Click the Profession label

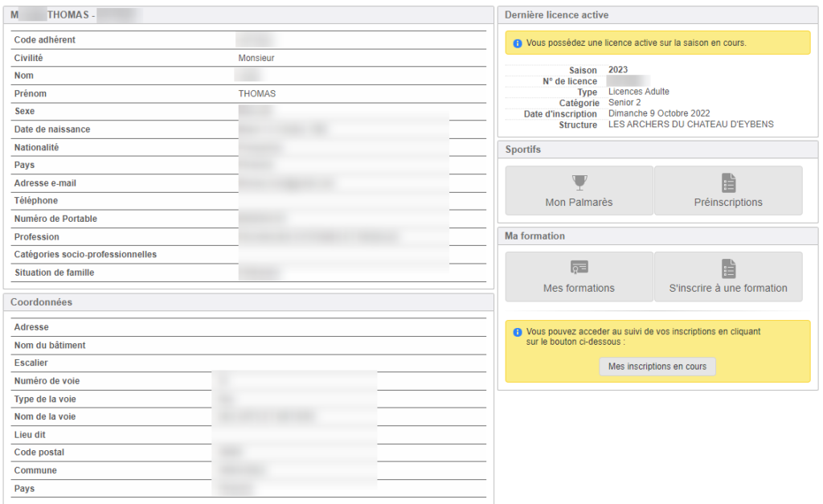click(37, 237)
